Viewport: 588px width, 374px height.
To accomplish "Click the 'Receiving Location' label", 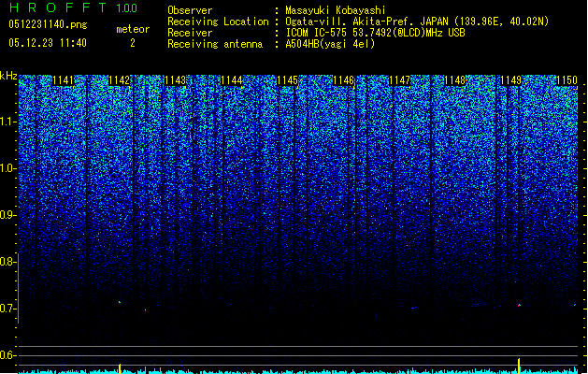I will click(218, 22).
